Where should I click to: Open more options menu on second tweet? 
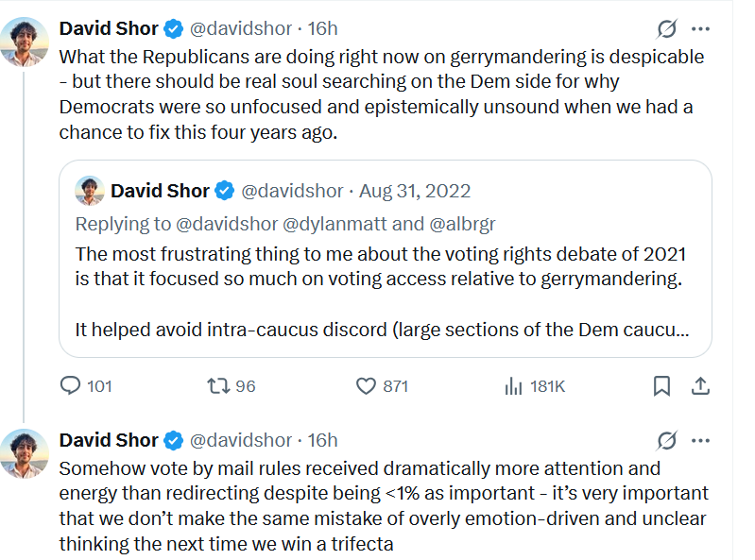pos(700,440)
